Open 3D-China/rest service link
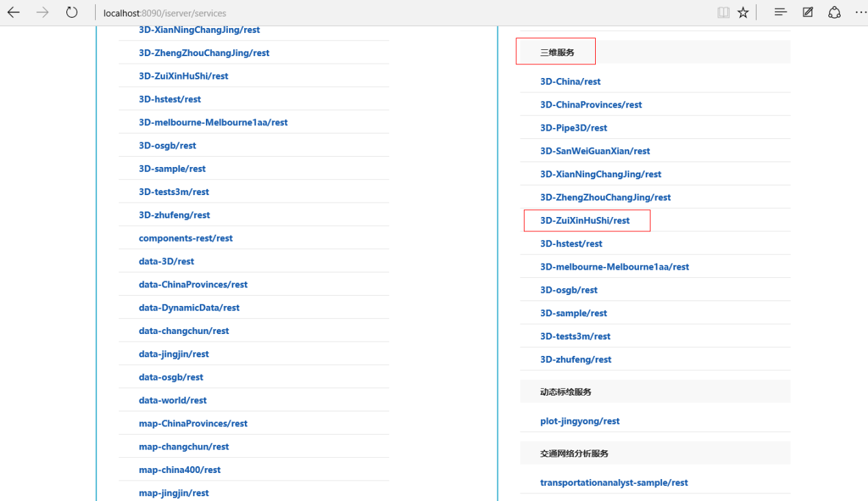 [x=570, y=81]
